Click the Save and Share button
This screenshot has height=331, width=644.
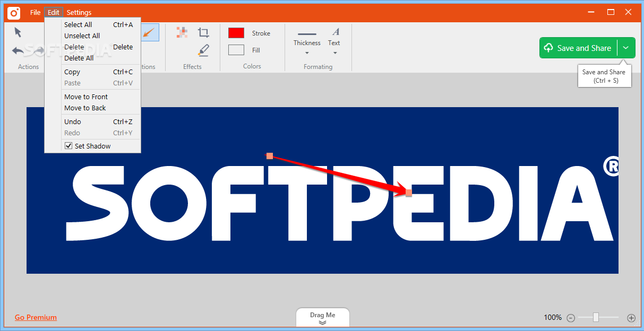[578, 48]
